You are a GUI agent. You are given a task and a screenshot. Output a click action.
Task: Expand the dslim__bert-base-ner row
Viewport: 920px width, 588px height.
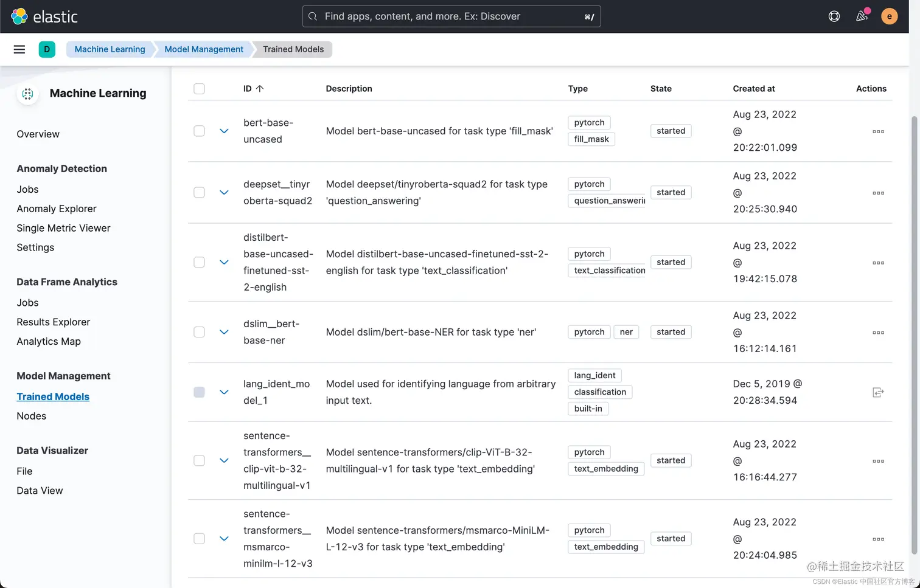224,332
